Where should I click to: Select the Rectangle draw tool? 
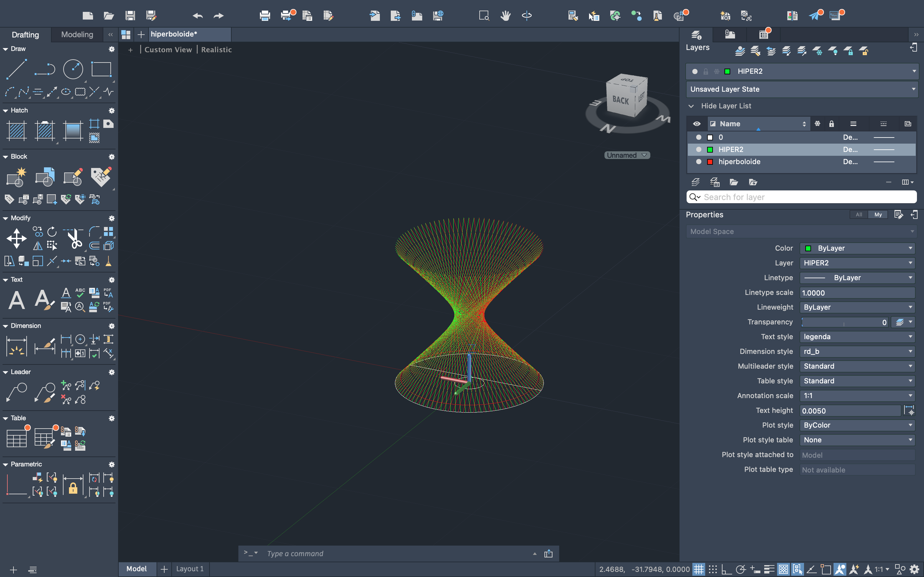click(x=101, y=69)
